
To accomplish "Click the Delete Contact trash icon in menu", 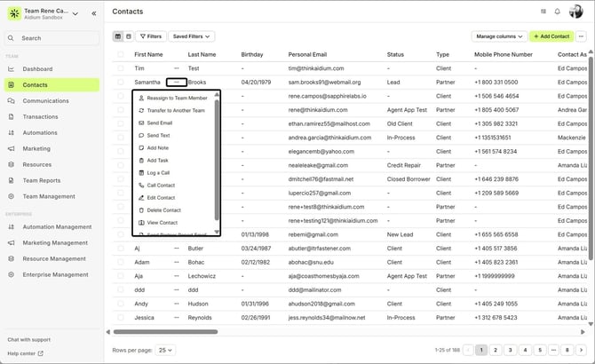I will (x=141, y=210).
